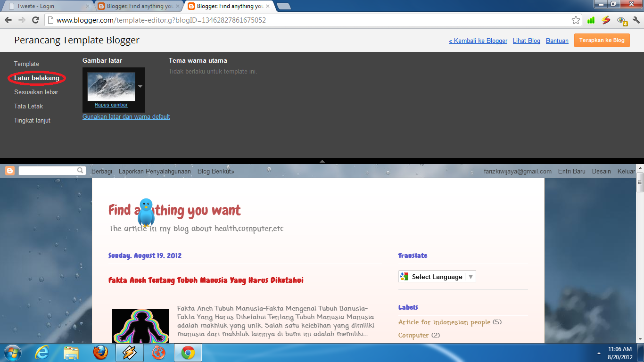The image size is (644, 362).
Task: Click the orange Blogger logo in navbar
Action: pyautogui.click(x=10, y=171)
